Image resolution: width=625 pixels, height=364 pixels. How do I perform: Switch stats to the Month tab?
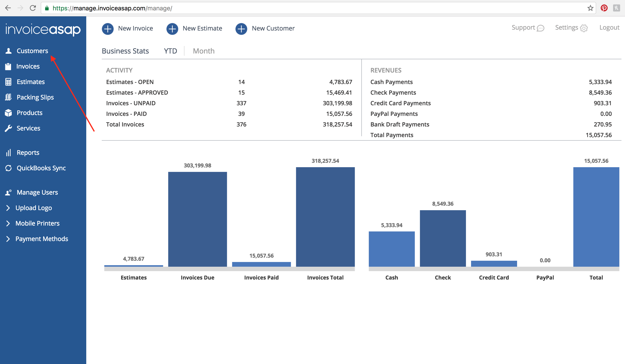[204, 51]
